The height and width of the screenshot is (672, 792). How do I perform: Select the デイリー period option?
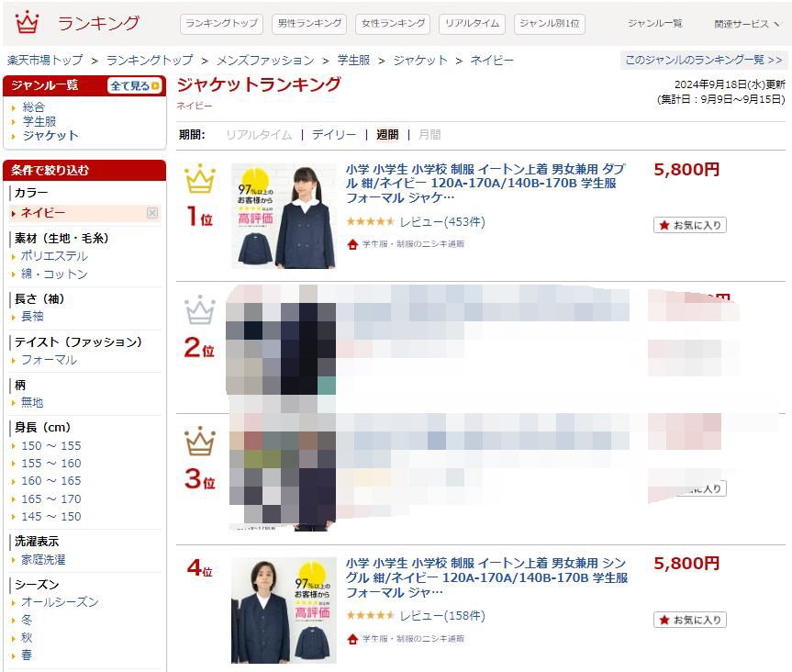(x=334, y=134)
